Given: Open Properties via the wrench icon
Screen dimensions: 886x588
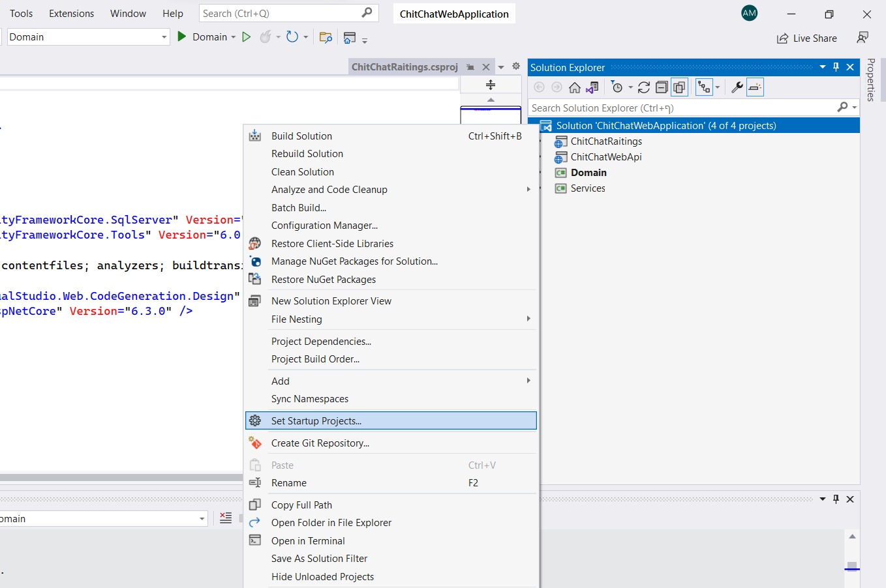Looking at the screenshot, I should (737, 87).
